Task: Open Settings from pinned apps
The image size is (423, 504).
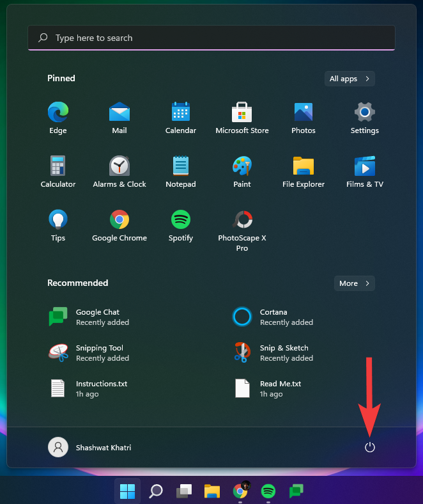Action: (365, 118)
